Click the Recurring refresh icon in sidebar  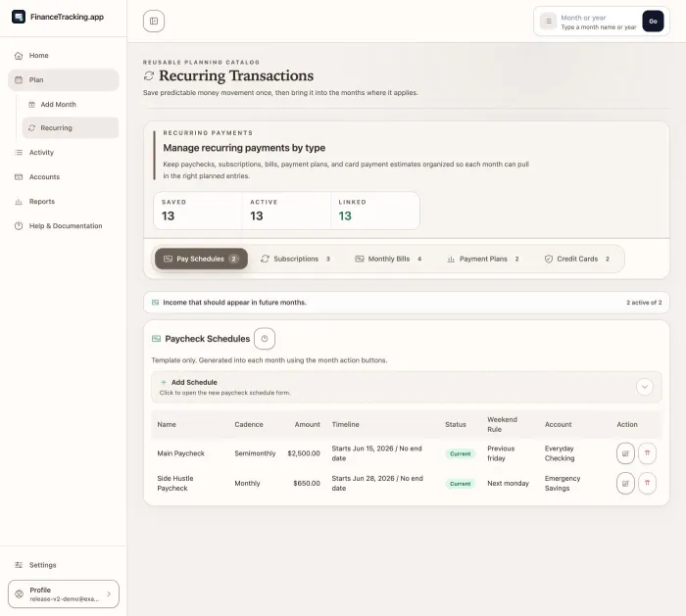(31, 128)
